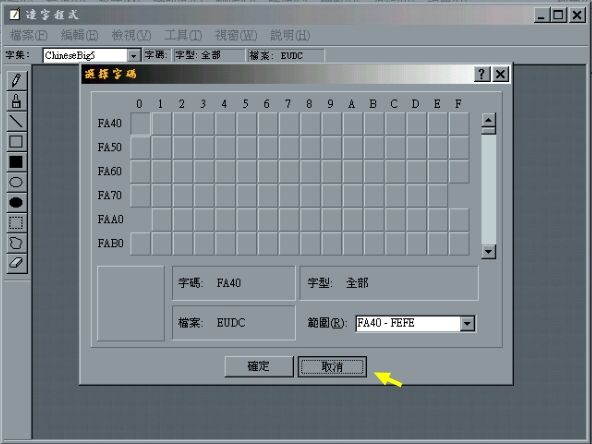Click the code grid scrollbar up arrow
Image resolution: width=592 pixels, height=444 pixels.
pos(489,120)
